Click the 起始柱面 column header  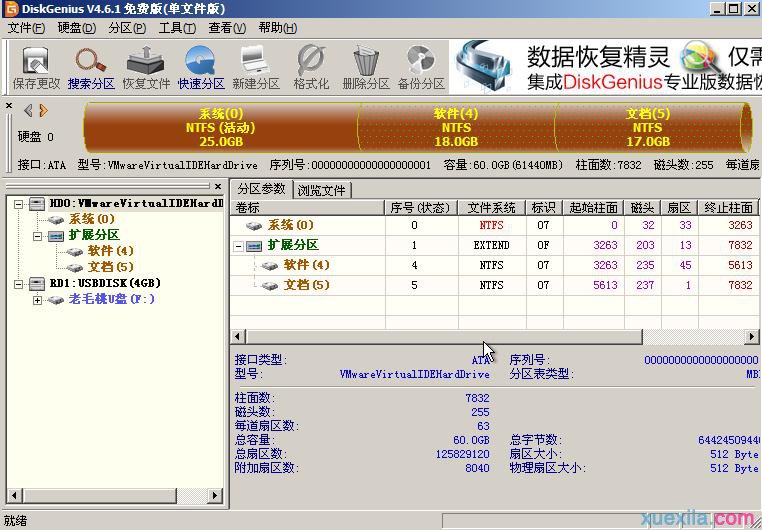point(593,208)
